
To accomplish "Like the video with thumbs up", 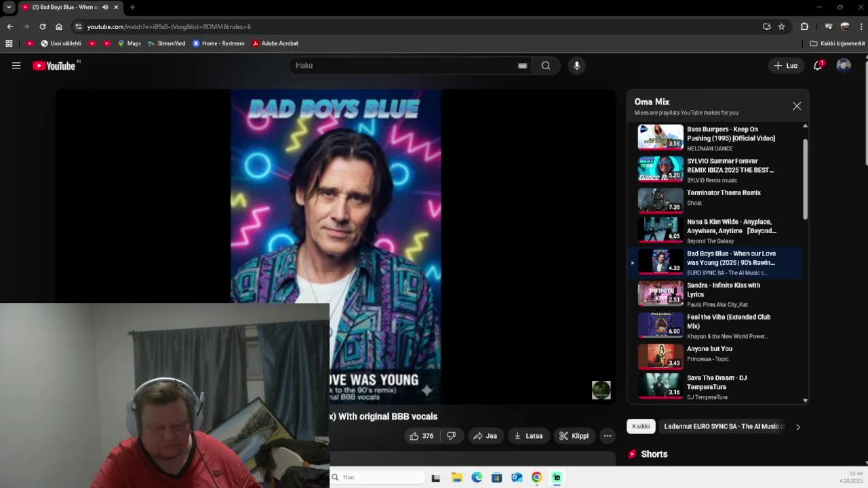I will click(421, 436).
